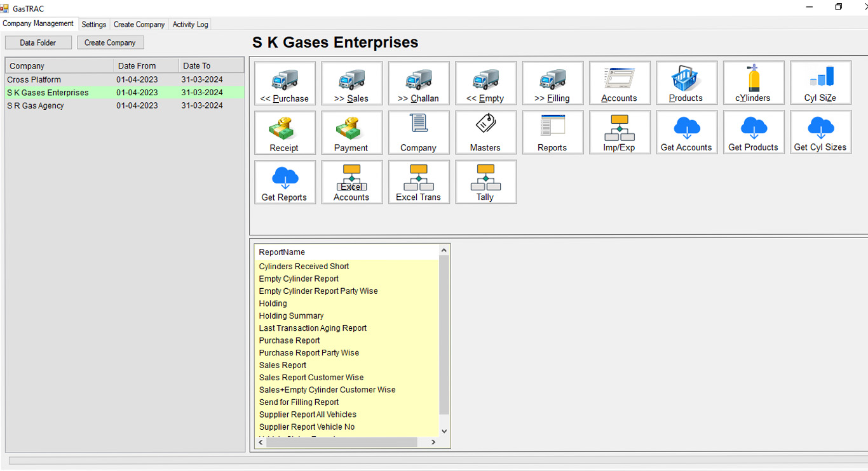The width and height of the screenshot is (868, 471).
Task: Open the Challan truck icon
Action: click(x=419, y=83)
